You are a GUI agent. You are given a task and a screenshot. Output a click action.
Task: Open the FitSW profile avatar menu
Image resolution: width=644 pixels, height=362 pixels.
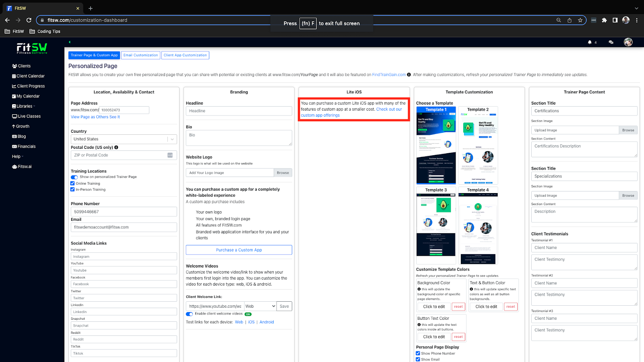tap(628, 42)
